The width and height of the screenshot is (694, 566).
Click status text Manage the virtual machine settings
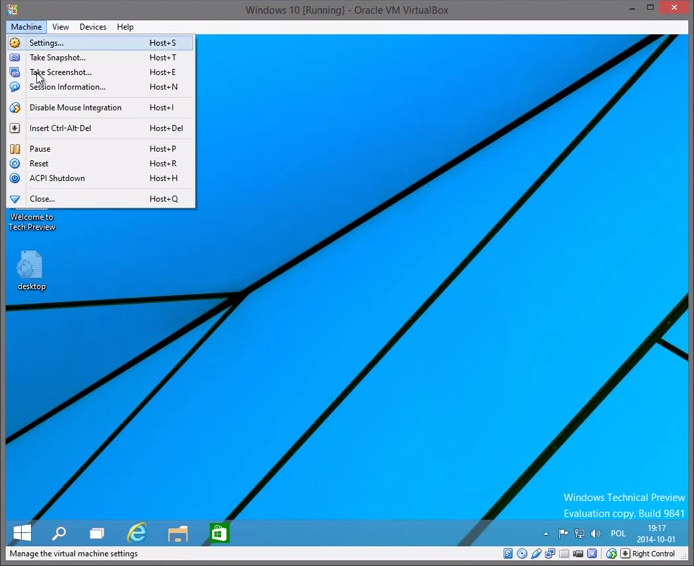(73, 554)
